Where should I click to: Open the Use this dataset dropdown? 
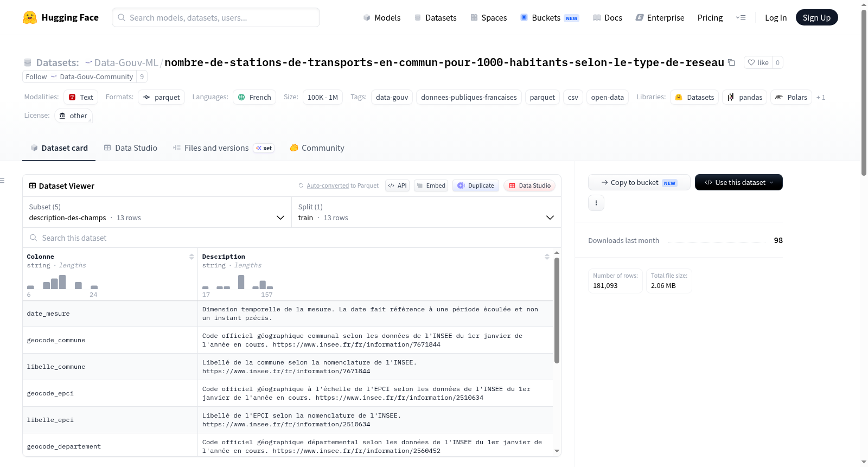pyautogui.click(x=738, y=182)
